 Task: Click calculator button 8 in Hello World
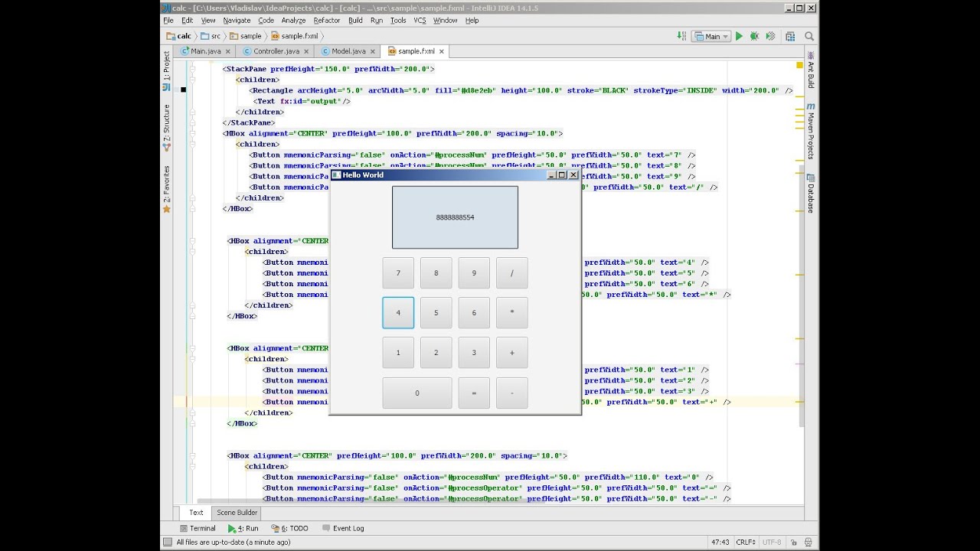436,273
